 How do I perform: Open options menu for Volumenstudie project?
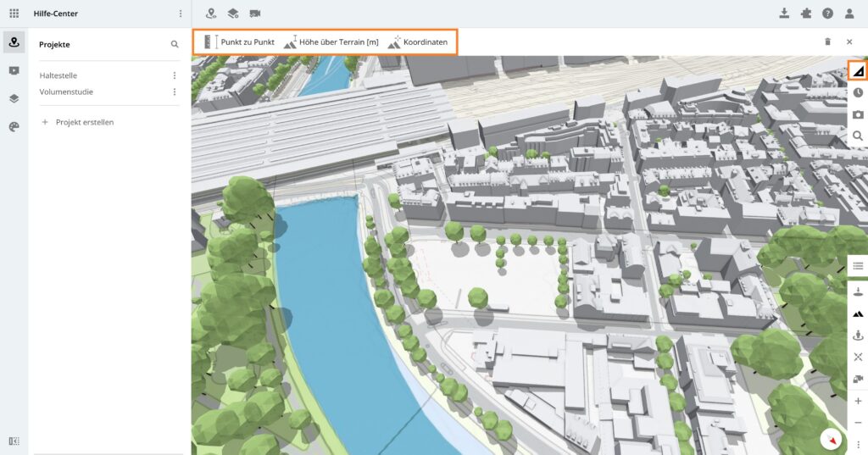[175, 92]
